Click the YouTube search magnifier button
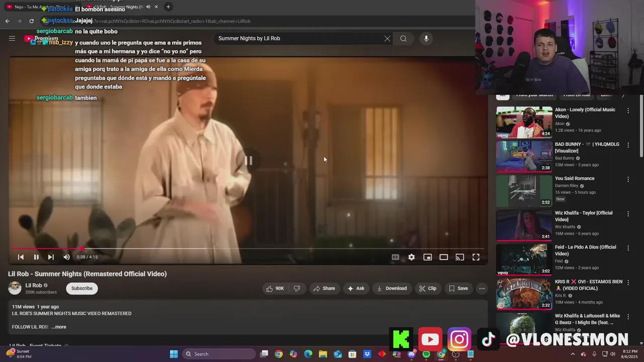644x362 pixels. (404, 39)
